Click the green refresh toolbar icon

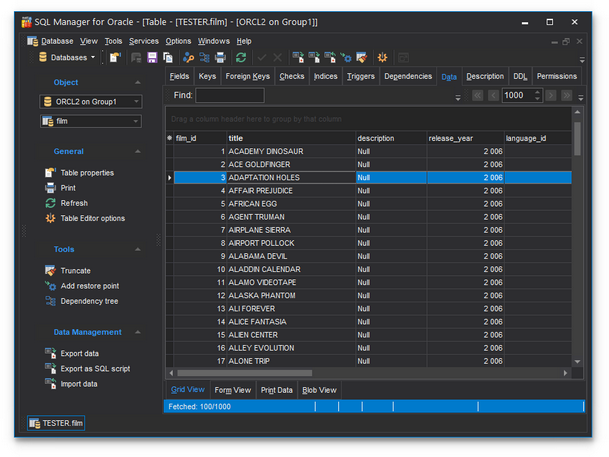(x=241, y=57)
